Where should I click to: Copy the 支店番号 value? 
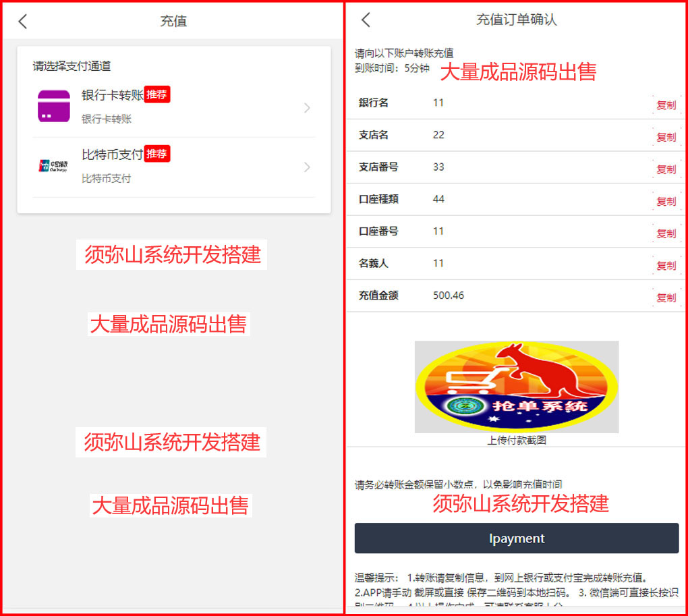[x=666, y=169]
